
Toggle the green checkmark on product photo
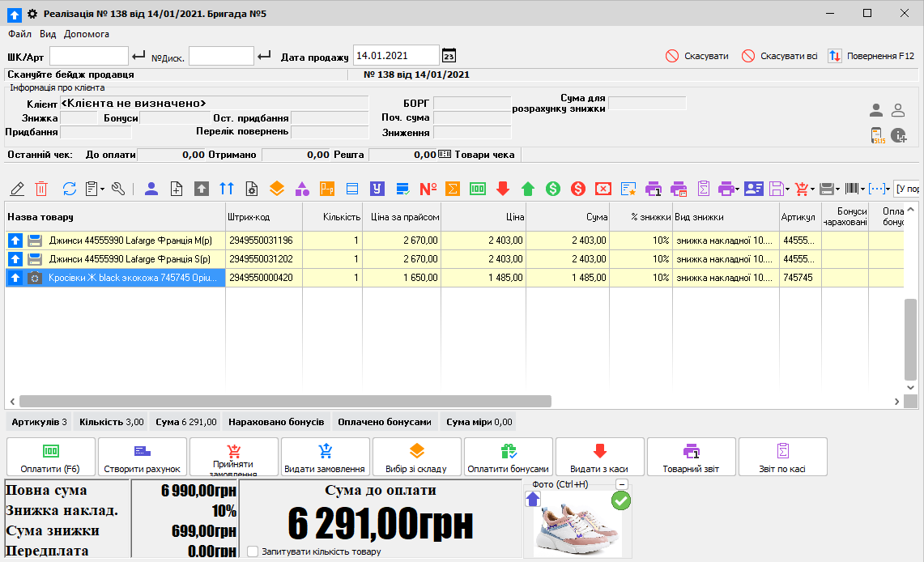[x=621, y=501]
